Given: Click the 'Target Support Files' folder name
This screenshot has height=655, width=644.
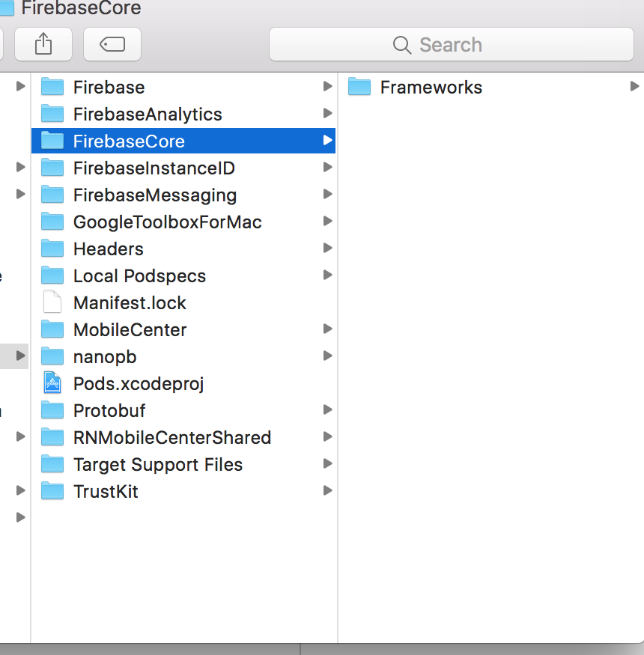Looking at the screenshot, I should point(158,465).
